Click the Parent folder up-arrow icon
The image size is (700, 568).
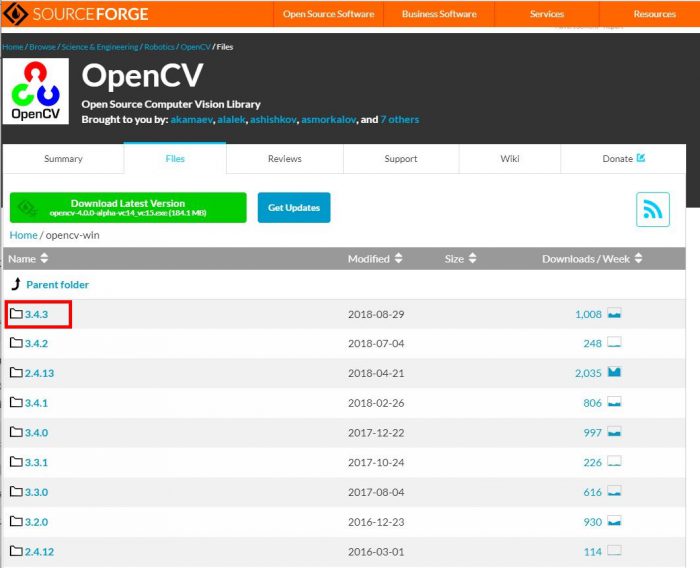point(16,284)
